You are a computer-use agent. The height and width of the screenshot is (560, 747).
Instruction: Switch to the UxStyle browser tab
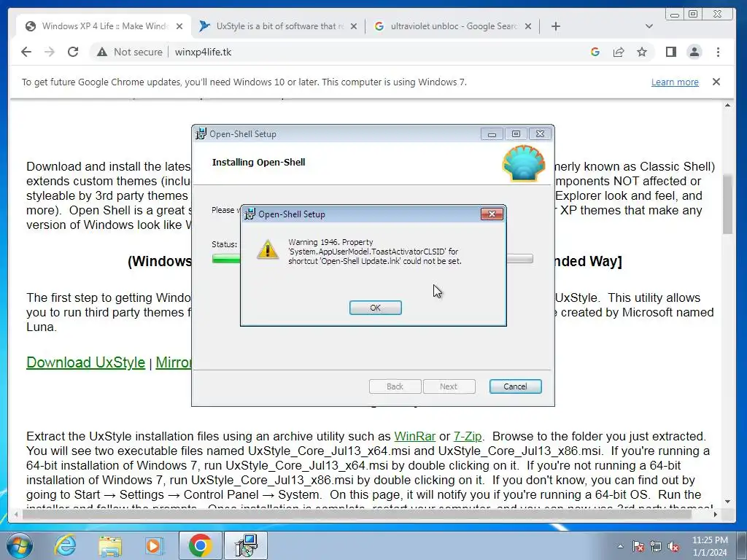click(279, 26)
